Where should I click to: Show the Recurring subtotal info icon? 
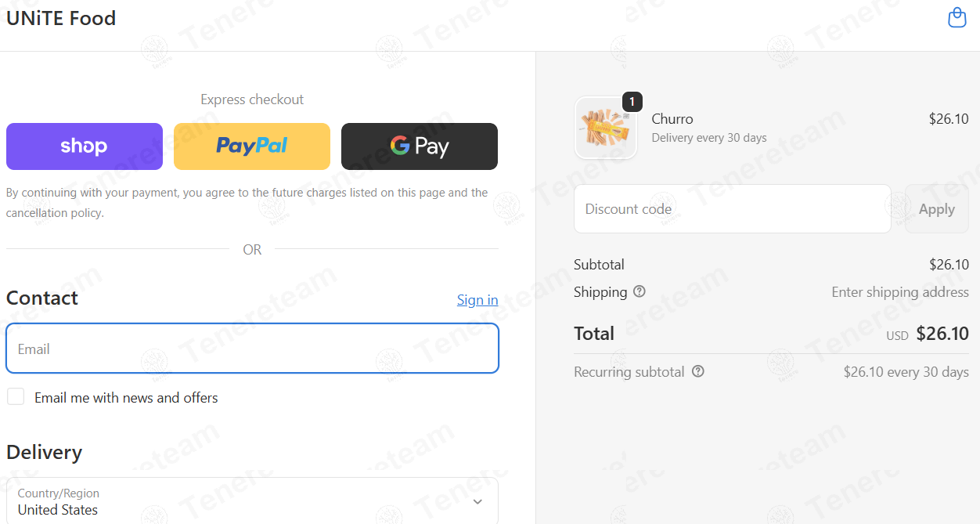click(x=698, y=371)
